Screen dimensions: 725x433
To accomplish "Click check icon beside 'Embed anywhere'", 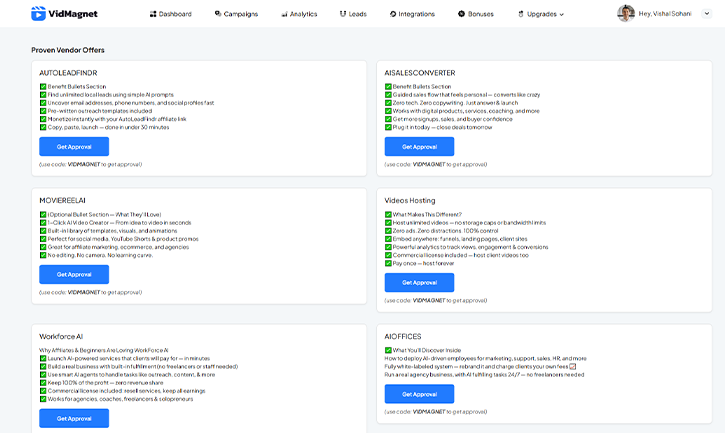I will [x=388, y=239].
